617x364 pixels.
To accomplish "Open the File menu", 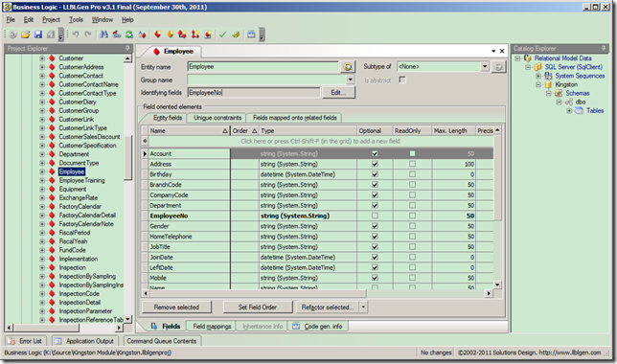I will 11,20.
